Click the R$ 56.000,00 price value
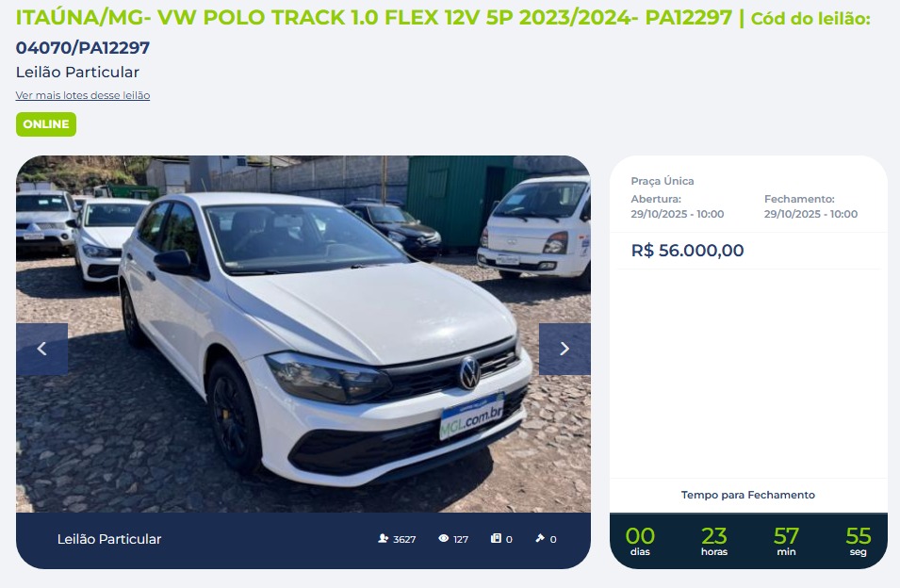The width and height of the screenshot is (900, 588). pos(687,251)
